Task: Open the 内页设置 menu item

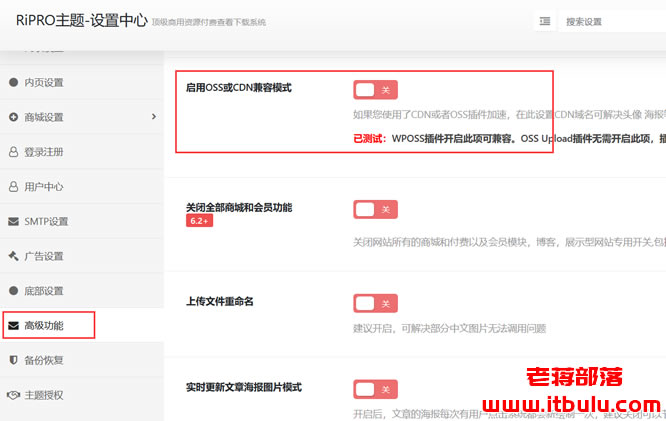Action: 82,82
